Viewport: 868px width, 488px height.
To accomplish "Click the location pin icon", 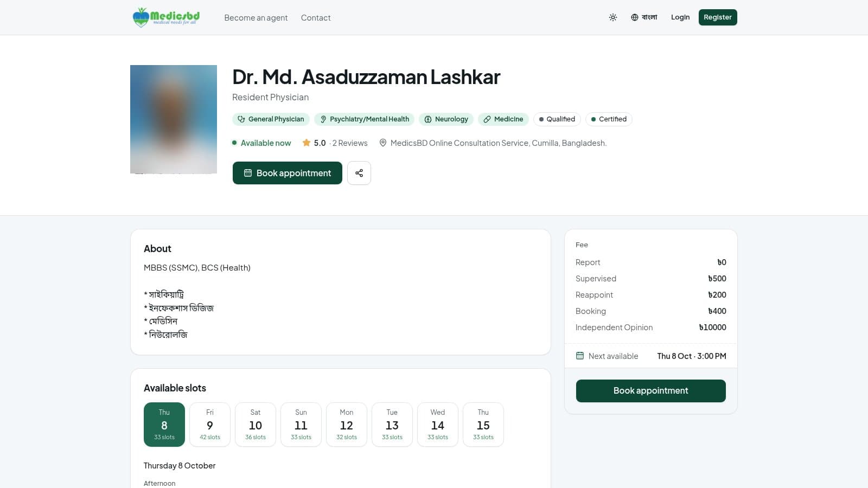I will 383,143.
